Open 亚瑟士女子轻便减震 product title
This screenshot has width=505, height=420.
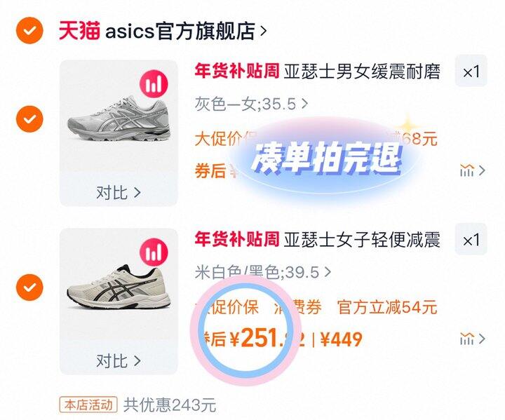coord(362,240)
